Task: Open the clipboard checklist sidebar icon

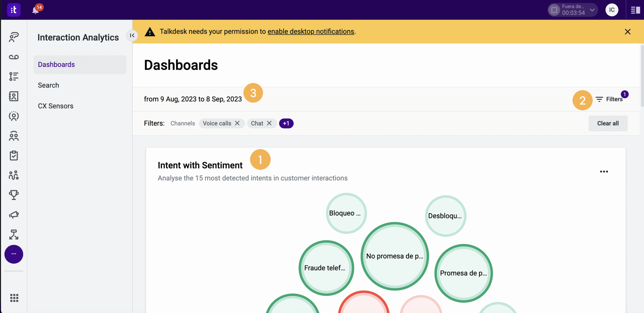Action: (14, 155)
